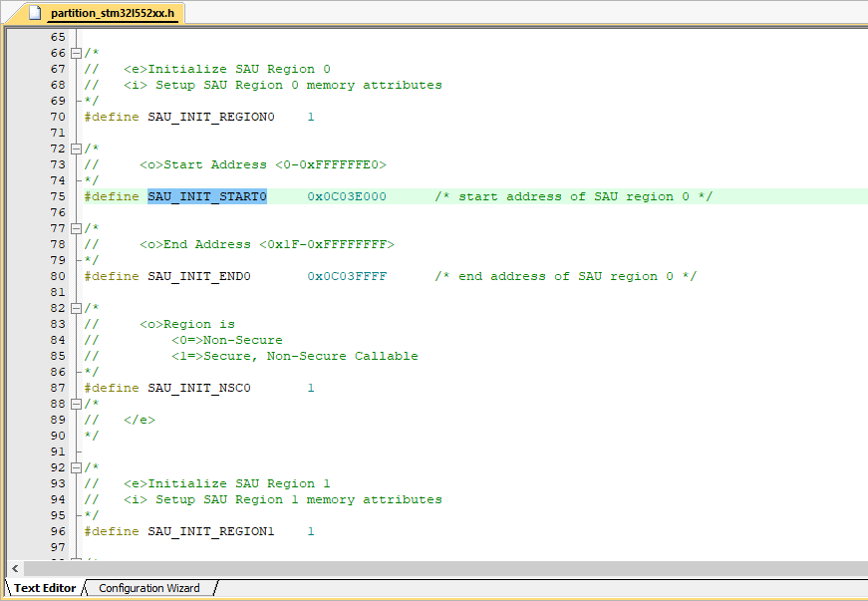
Task: Click '<o>Region is' comment line
Action: (187, 324)
